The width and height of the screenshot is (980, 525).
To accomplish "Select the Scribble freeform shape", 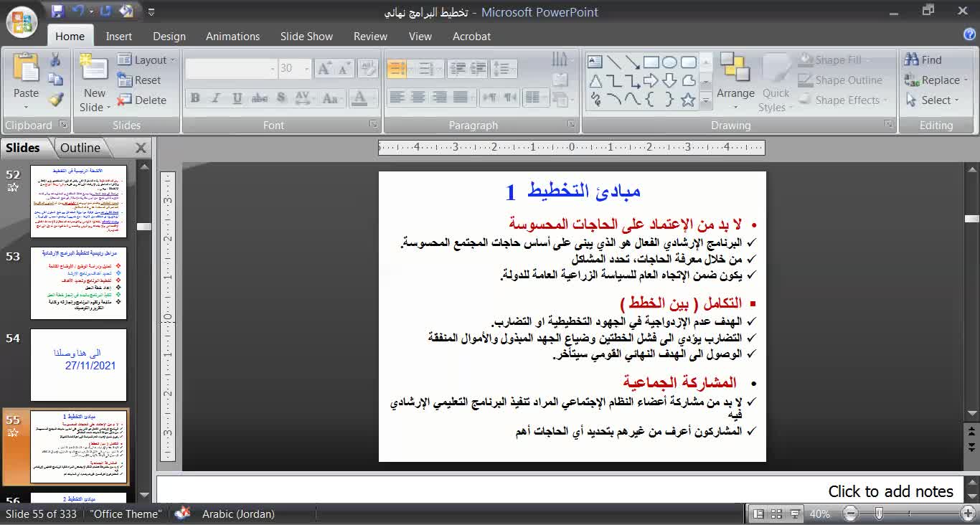I will tap(595, 100).
